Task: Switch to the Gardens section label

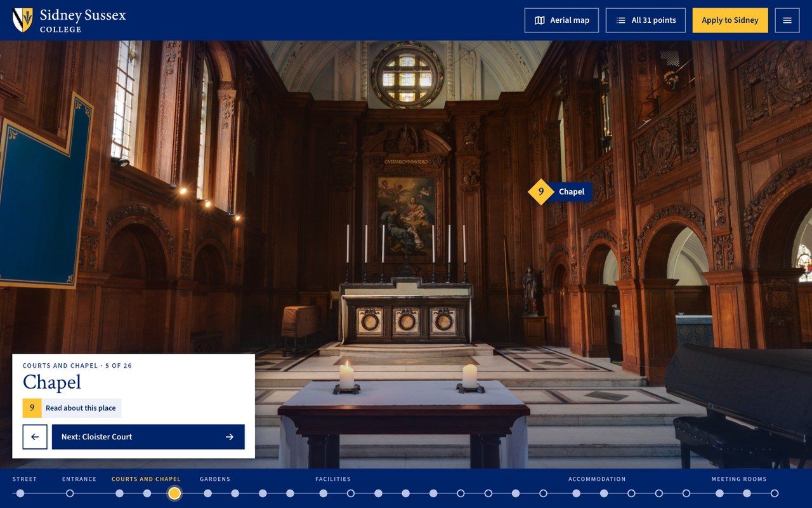Action: pos(215,479)
